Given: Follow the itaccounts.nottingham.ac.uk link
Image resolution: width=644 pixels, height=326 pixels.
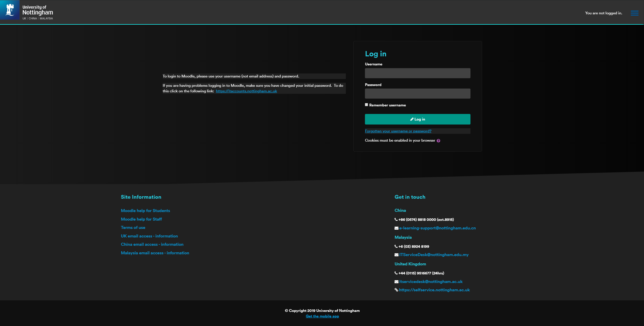Looking at the screenshot, I should [246, 91].
